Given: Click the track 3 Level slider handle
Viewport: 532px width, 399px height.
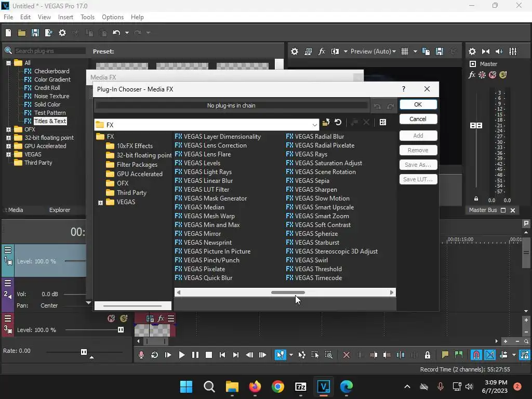Looking at the screenshot, I should 121,330.
